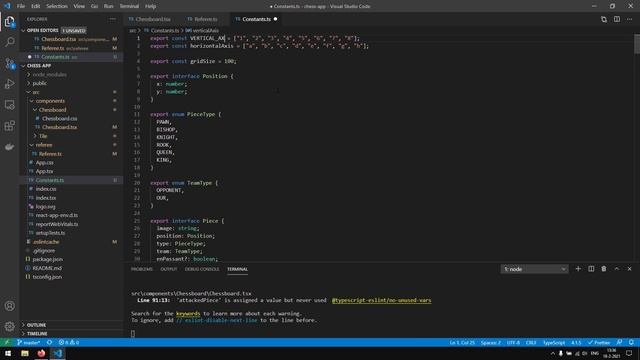Open the Manage gear menu

pyautogui.click(x=9, y=326)
